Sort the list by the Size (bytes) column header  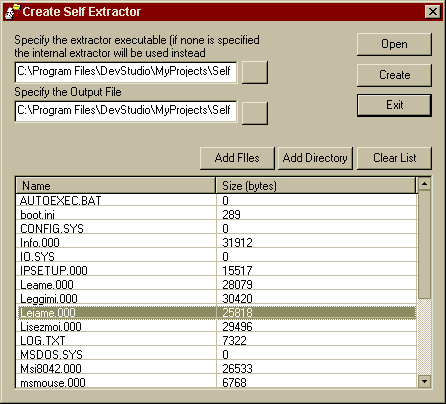coord(316,185)
